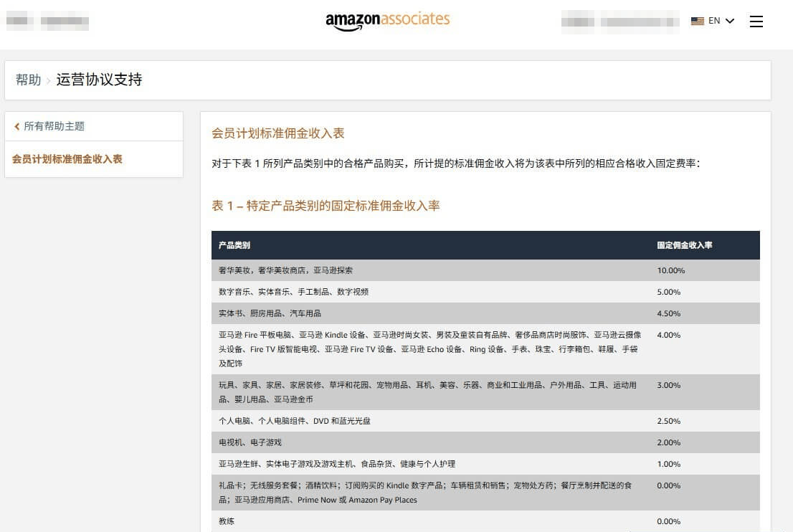This screenshot has width=793, height=532.
Task: Click the blurred account name at top right
Action: (620, 22)
